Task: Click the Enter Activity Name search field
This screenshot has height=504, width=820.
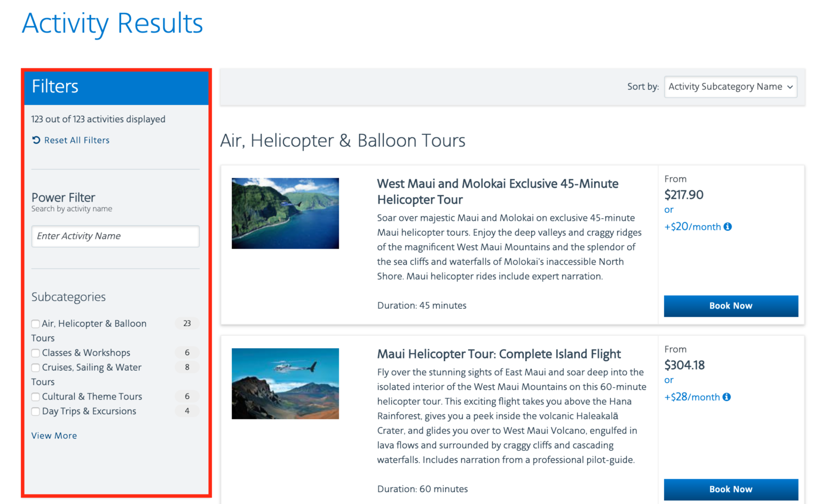Action: (x=115, y=236)
